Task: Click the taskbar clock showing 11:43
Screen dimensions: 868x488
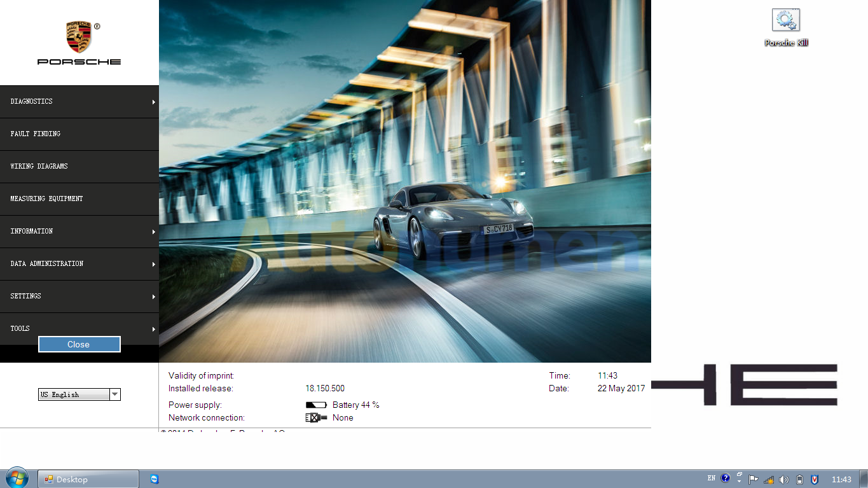Action: pyautogui.click(x=841, y=480)
